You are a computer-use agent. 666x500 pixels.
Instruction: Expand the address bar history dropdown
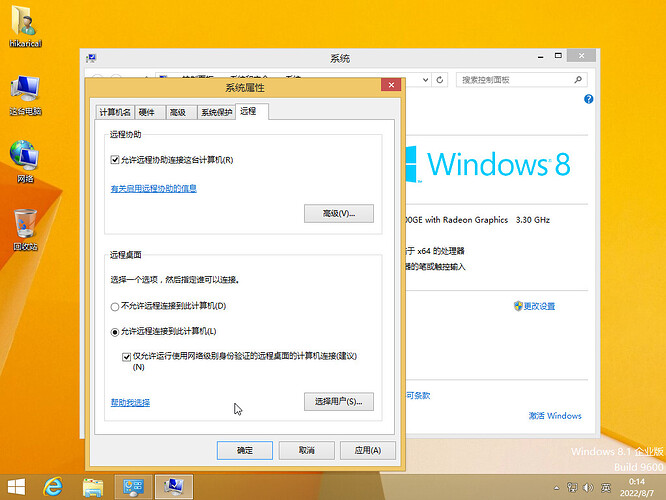425,80
